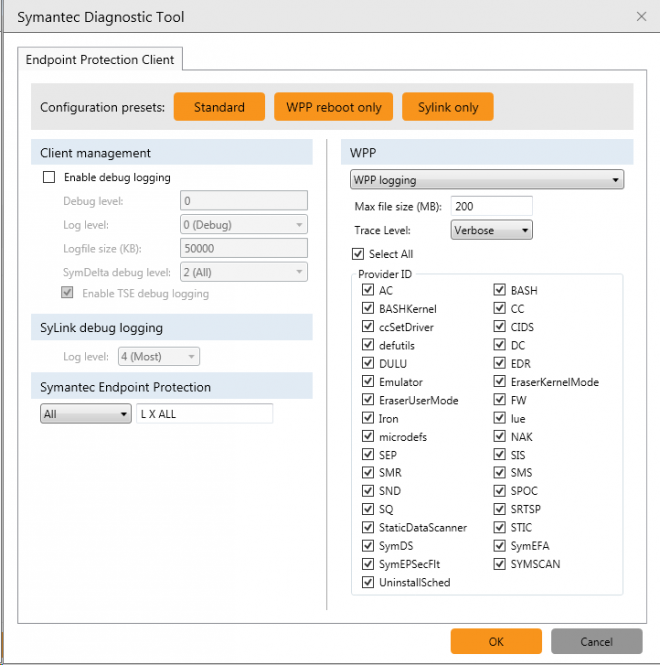Uncheck the microdefs provider
The image size is (660, 665).
click(368, 436)
